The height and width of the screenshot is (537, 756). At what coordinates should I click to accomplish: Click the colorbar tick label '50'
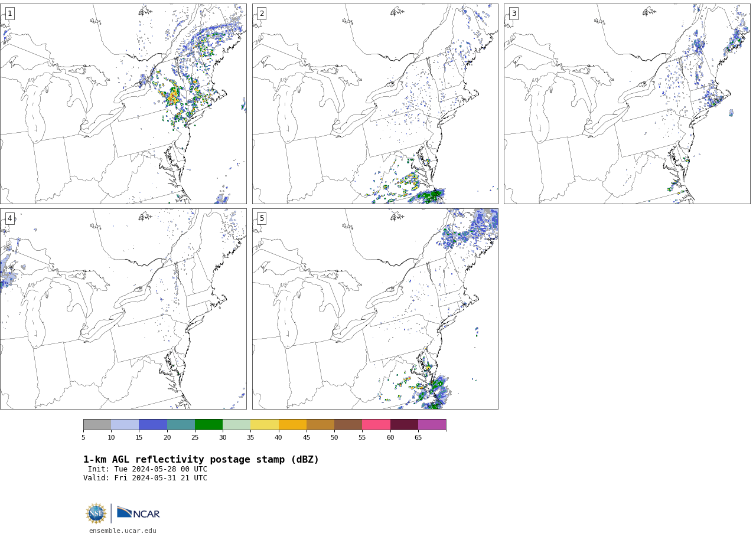click(334, 437)
